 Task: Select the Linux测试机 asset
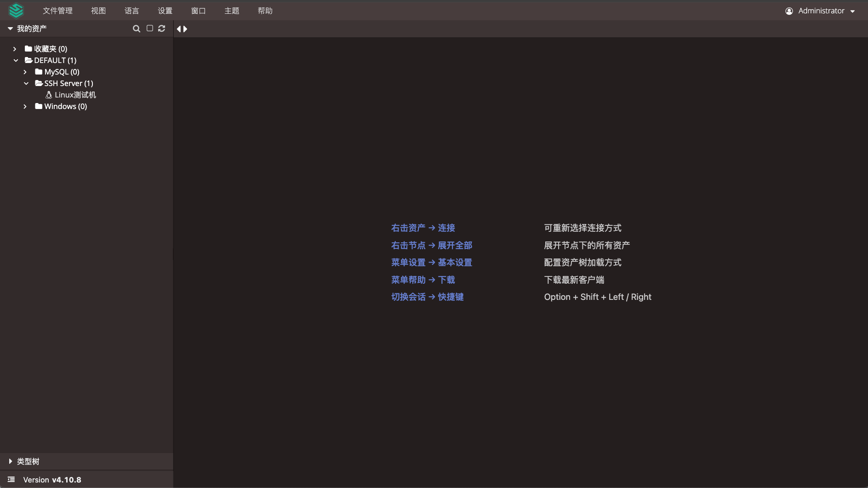click(75, 95)
